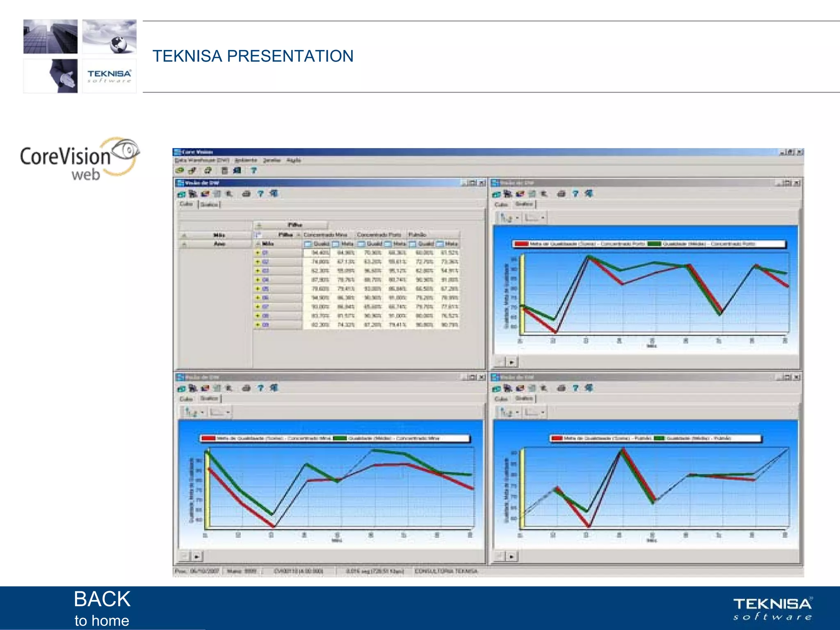The image size is (840, 630).
Task: Click the printer icon in Concentrado Porto chart window
Action: pyautogui.click(x=562, y=194)
